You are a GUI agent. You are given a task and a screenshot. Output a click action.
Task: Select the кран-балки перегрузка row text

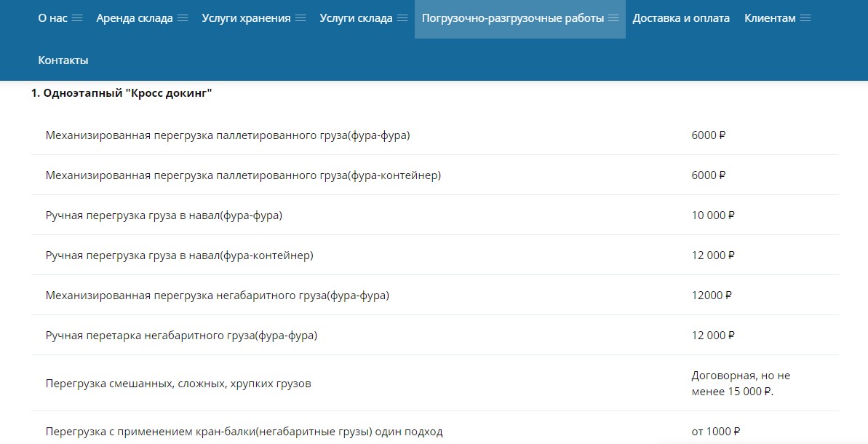pyautogui.click(x=244, y=432)
